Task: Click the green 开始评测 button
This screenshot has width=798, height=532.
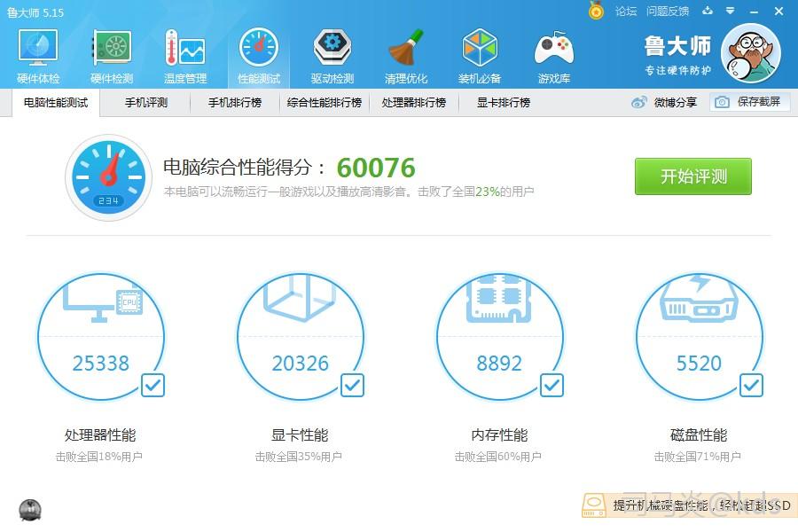Action: coord(692,176)
